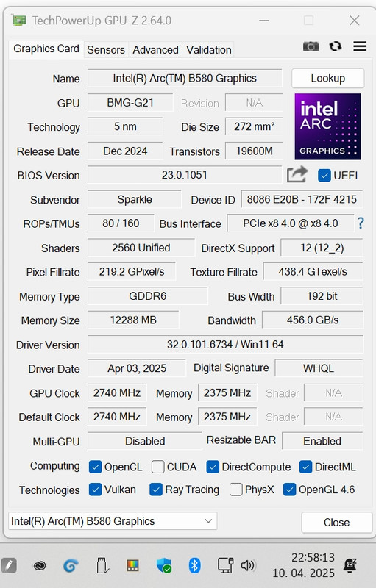Switch to the Sensors tab
The image size is (376, 588).
point(106,50)
